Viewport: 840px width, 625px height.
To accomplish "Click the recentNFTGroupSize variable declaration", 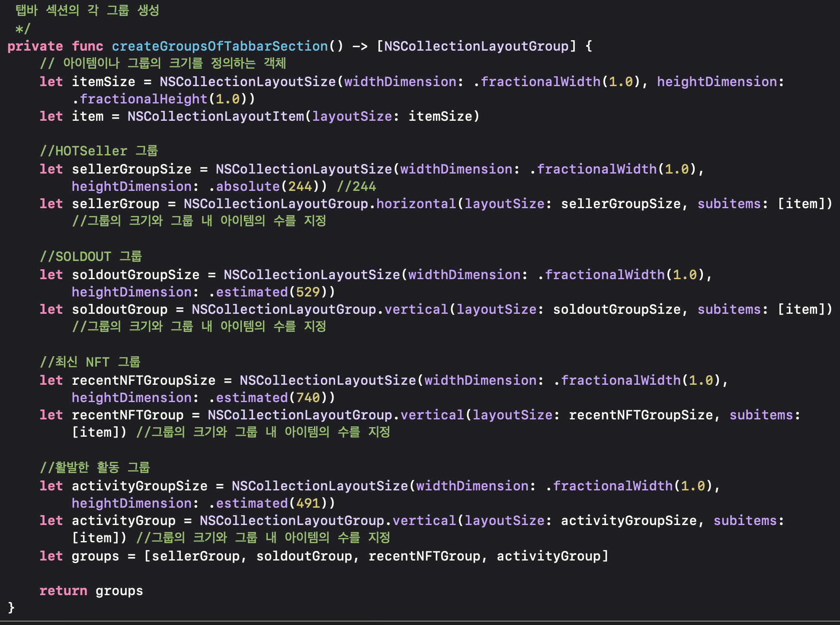I will tap(144, 380).
